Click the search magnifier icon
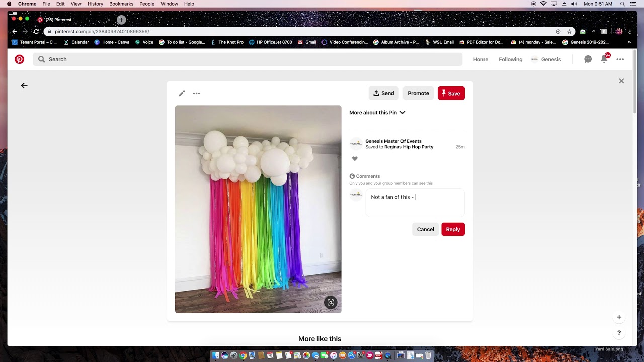 (41, 59)
